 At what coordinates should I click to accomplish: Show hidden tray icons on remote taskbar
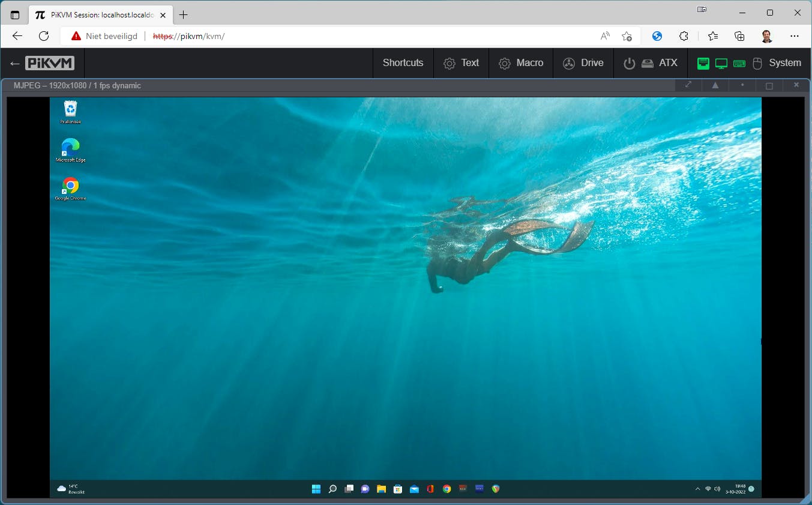pyautogui.click(x=697, y=489)
